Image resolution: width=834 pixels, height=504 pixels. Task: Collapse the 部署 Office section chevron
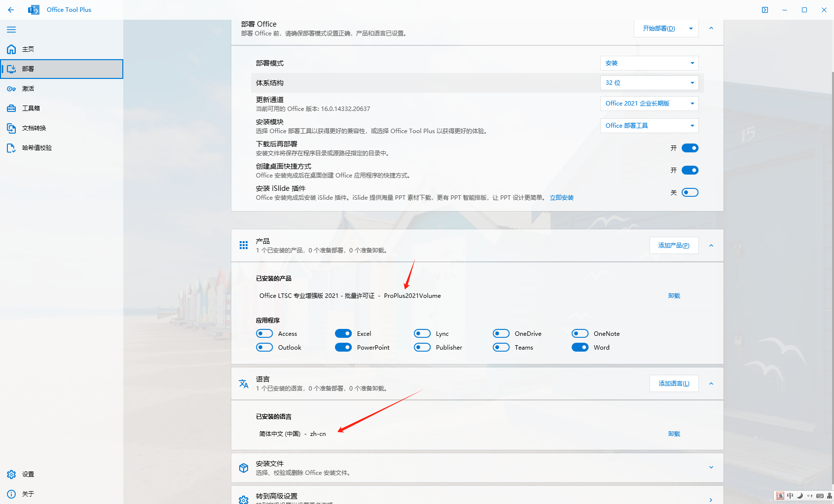coord(711,28)
